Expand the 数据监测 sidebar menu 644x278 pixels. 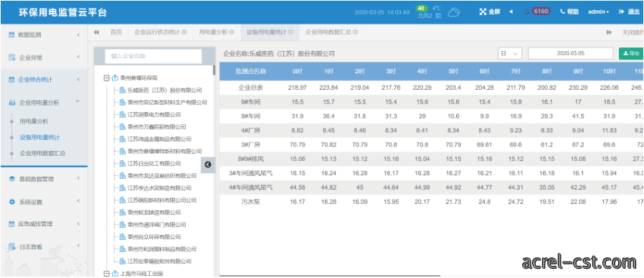pos(44,35)
